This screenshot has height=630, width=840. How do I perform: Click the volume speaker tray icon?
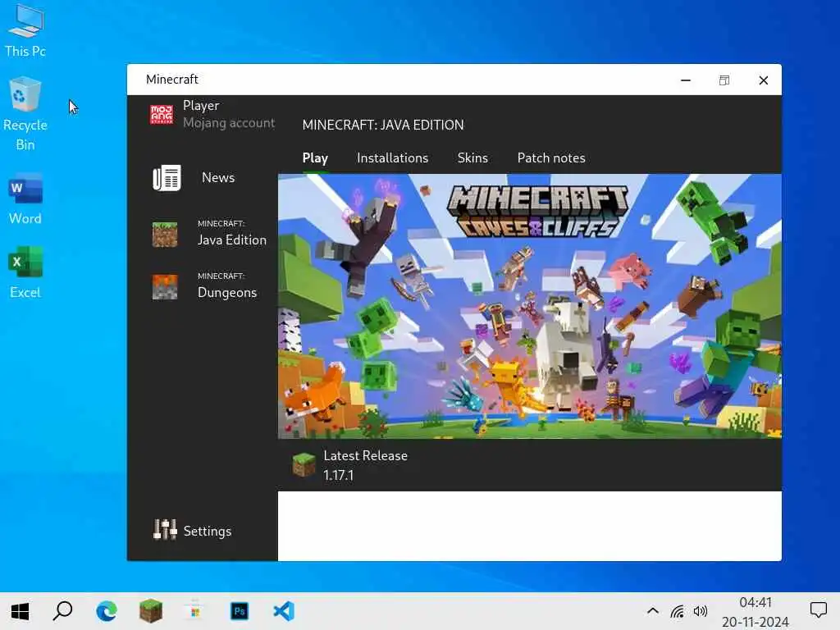(x=701, y=610)
